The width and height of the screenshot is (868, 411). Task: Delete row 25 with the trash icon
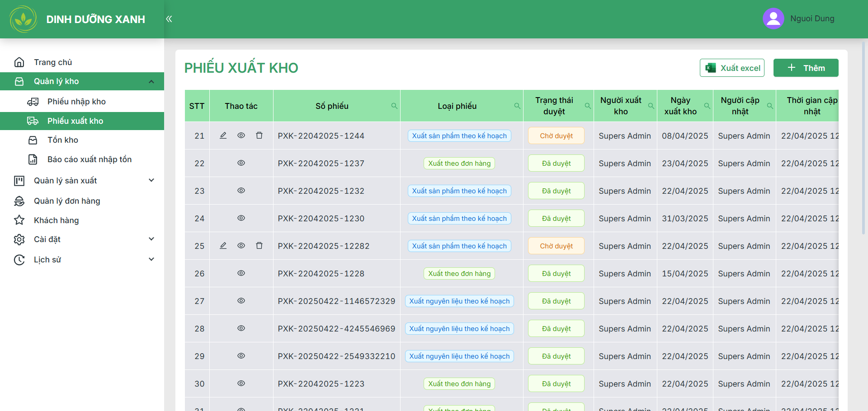pos(259,246)
